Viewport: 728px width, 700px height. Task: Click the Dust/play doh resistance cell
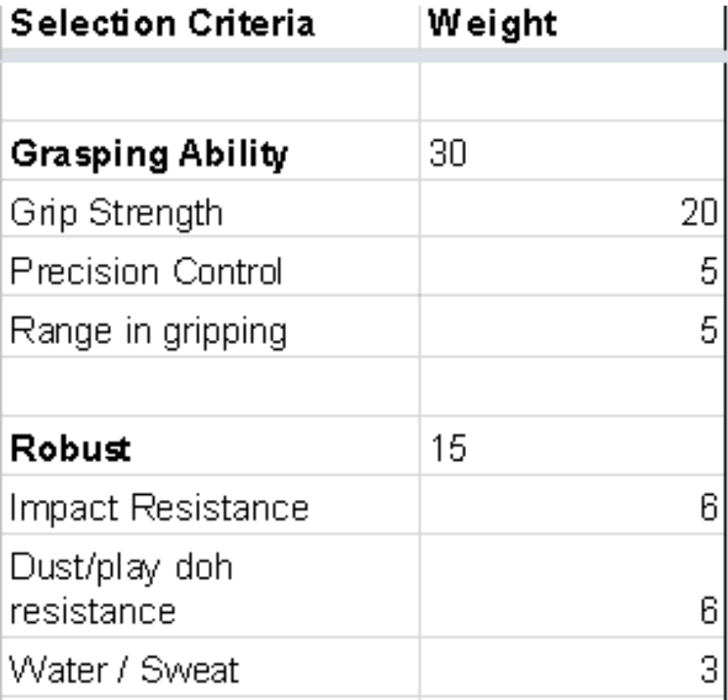coord(210,586)
